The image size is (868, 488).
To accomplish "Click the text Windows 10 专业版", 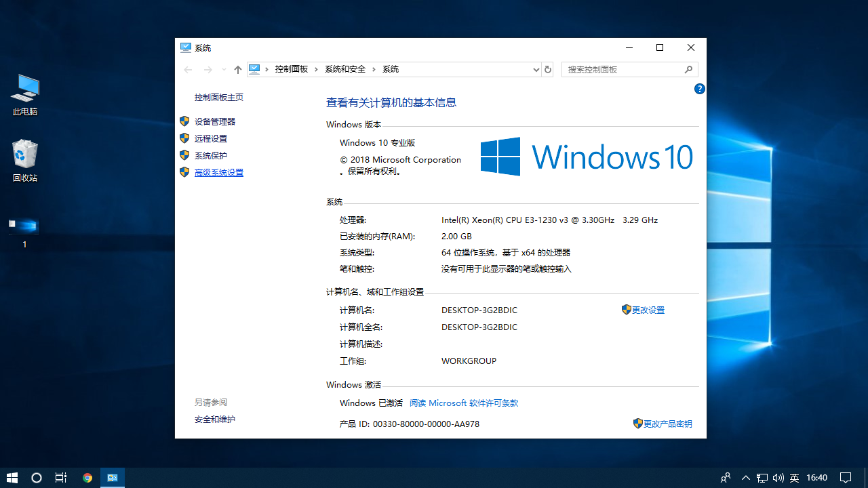I will 378,143.
